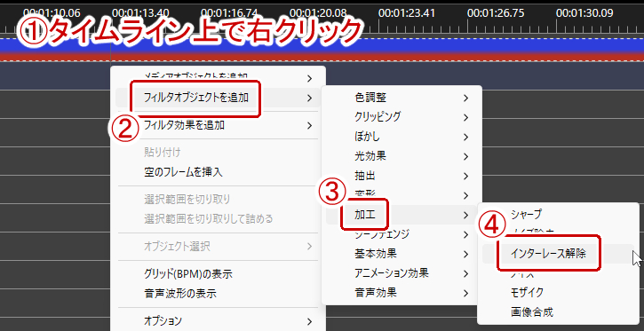This screenshot has width=644, height=331.
Task: Click timeline ruler at 00:01:23.41
Action: tap(407, 12)
